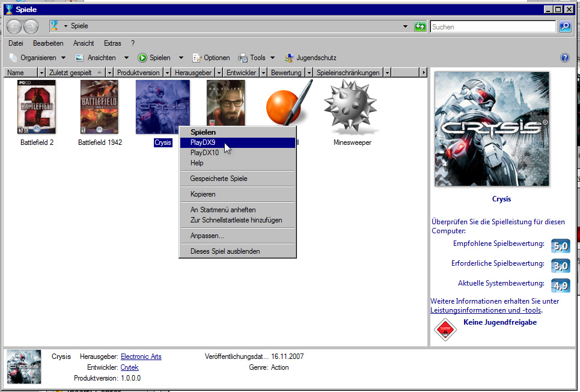The height and width of the screenshot is (392, 580).
Task: Click Organisieren toolbar button
Action: pyautogui.click(x=37, y=58)
